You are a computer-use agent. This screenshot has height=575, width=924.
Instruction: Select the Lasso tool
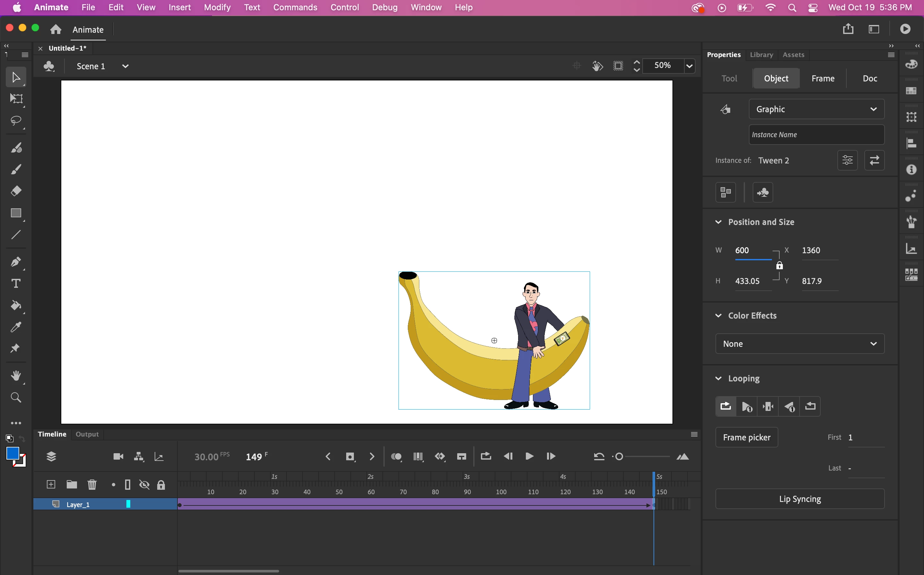pyautogui.click(x=16, y=121)
